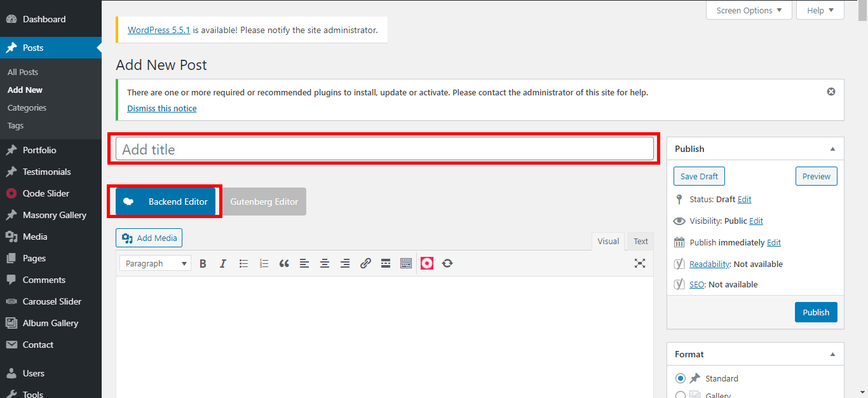This screenshot has width=868, height=398.
Task: Open Qode Slider in sidebar
Action: 51,193
